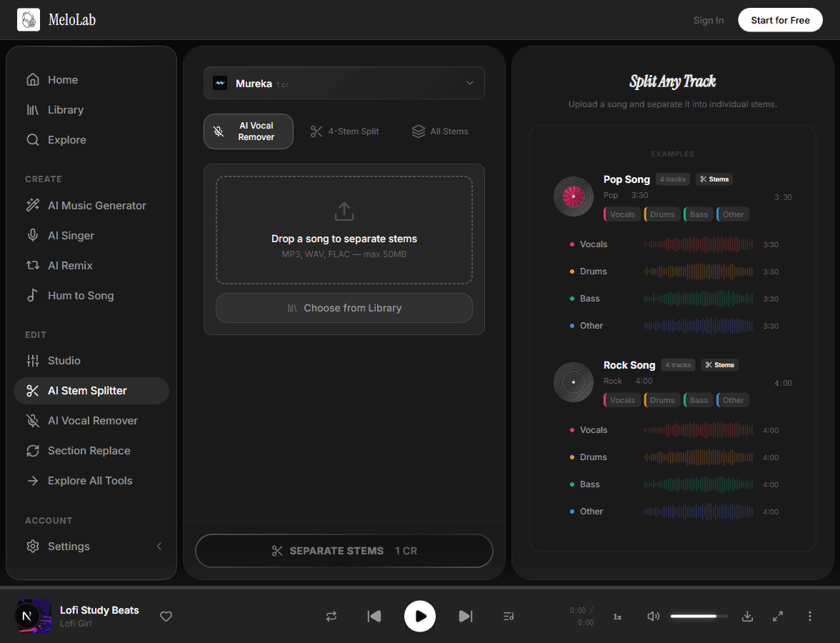
Task: Open Explore in the sidebar
Action: [91, 140]
